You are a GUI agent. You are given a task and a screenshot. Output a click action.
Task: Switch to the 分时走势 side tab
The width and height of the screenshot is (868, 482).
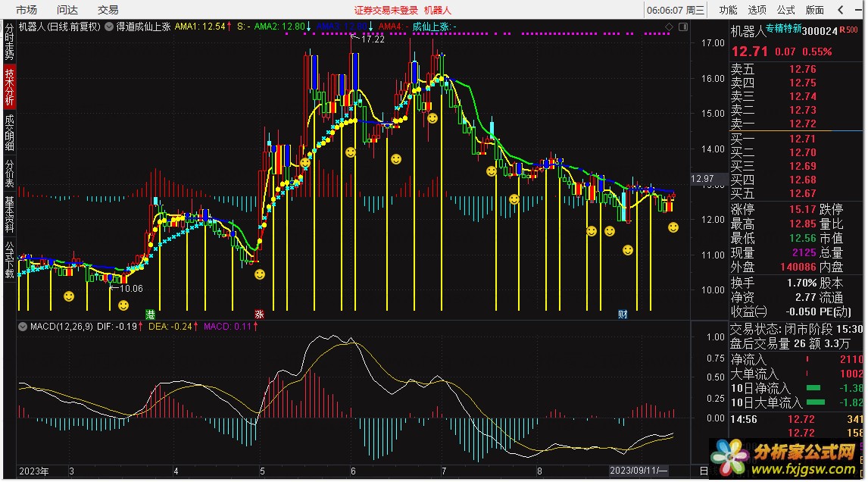point(9,42)
